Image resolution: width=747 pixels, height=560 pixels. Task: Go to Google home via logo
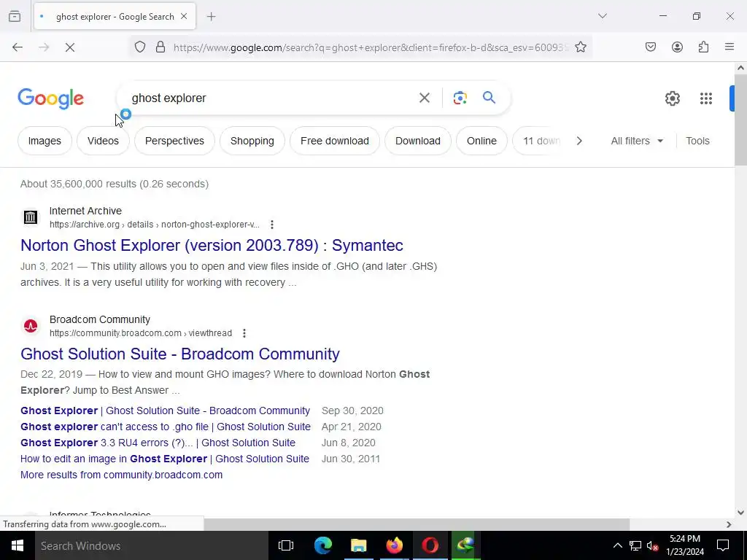[50, 98]
